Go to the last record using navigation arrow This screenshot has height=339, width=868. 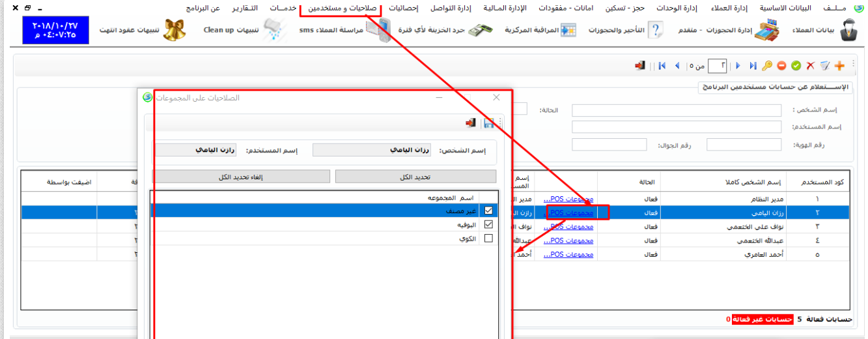pyautogui.click(x=662, y=66)
